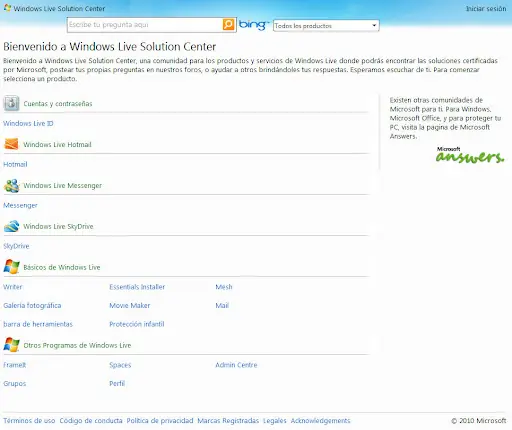The width and height of the screenshot is (512, 430).
Task: Open Términos de uso footer link
Action: click(x=29, y=421)
